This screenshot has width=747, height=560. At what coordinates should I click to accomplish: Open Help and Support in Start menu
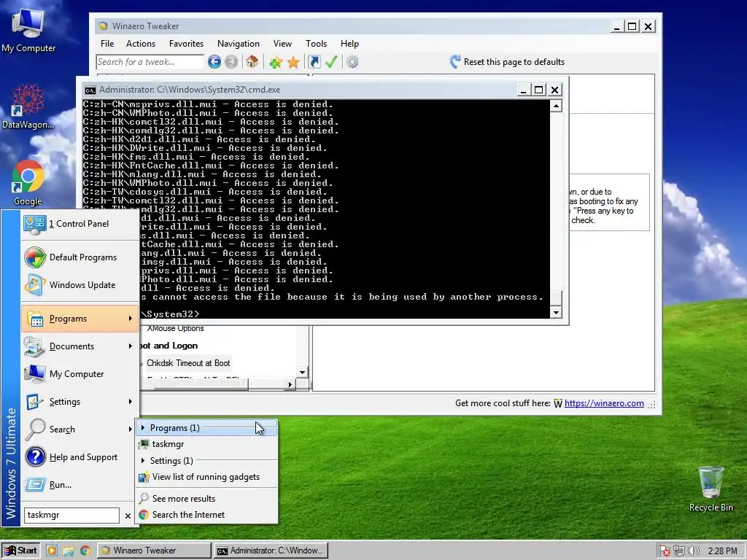pyautogui.click(x=80, y=457)
